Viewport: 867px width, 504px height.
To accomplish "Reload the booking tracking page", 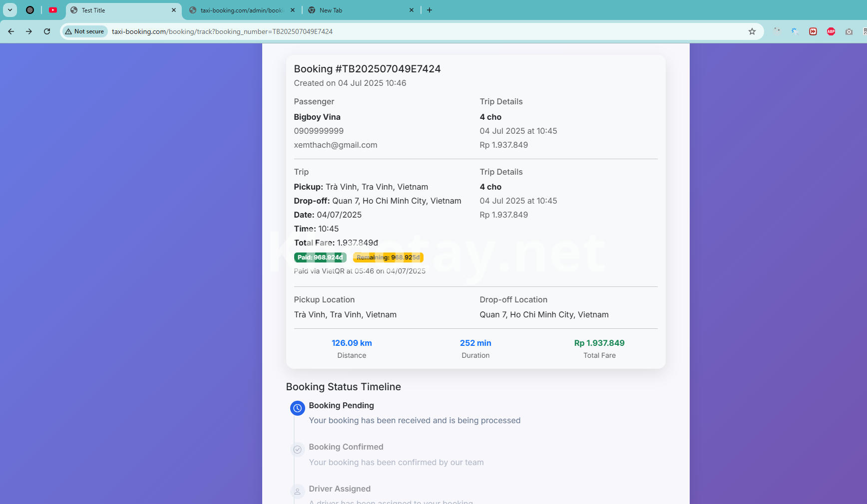I will tap(47, 31).
